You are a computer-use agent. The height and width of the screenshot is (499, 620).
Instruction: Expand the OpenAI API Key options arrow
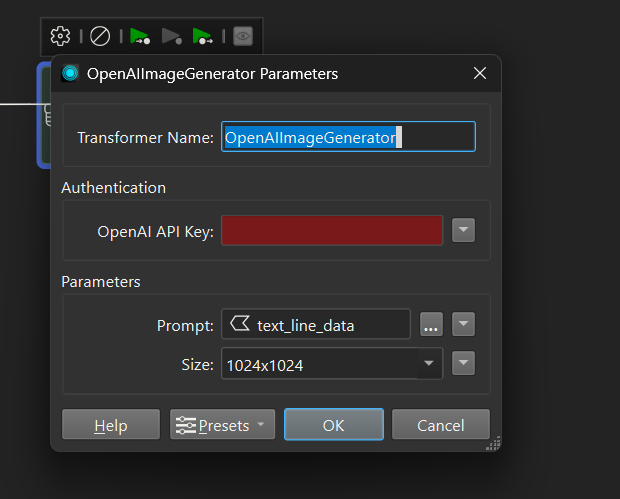tap(462, 231)
